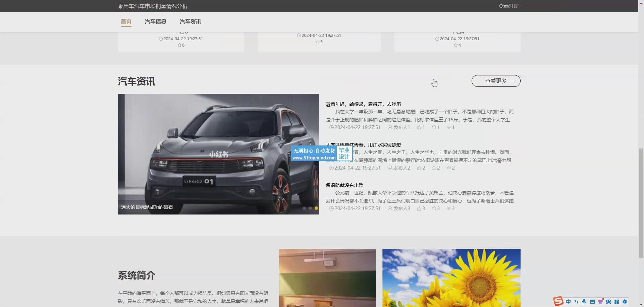Click the page vertical scrollbar thumb
644x307 pixels.
click(x=641, y=203)
